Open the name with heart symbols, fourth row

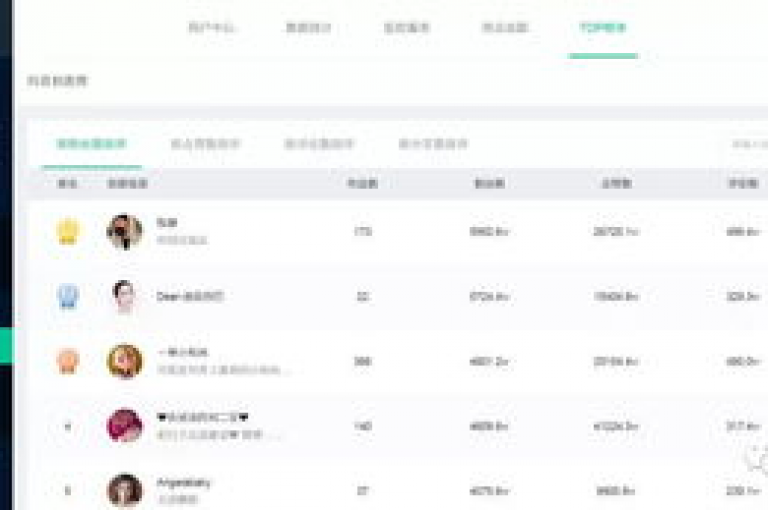point(203,417)
